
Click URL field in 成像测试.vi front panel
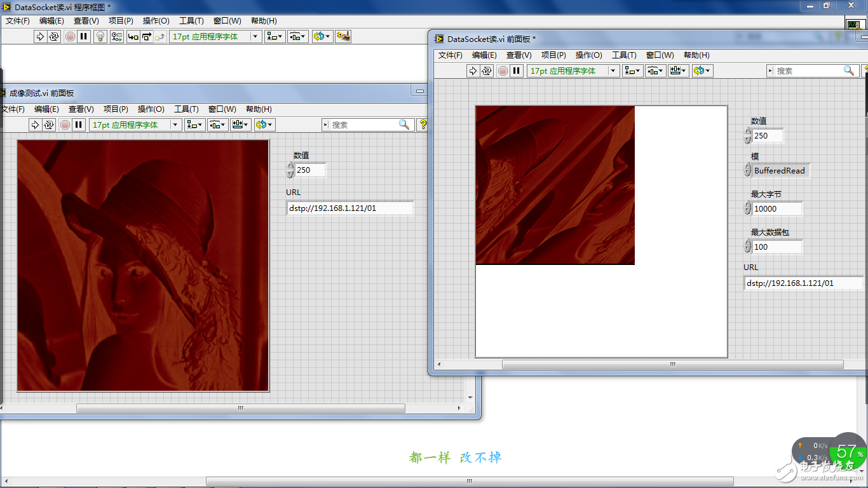click(x=350, y=208)
